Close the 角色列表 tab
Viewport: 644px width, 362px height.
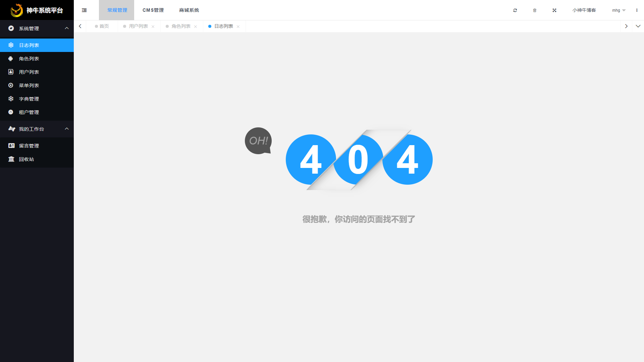tap(196, 26)
